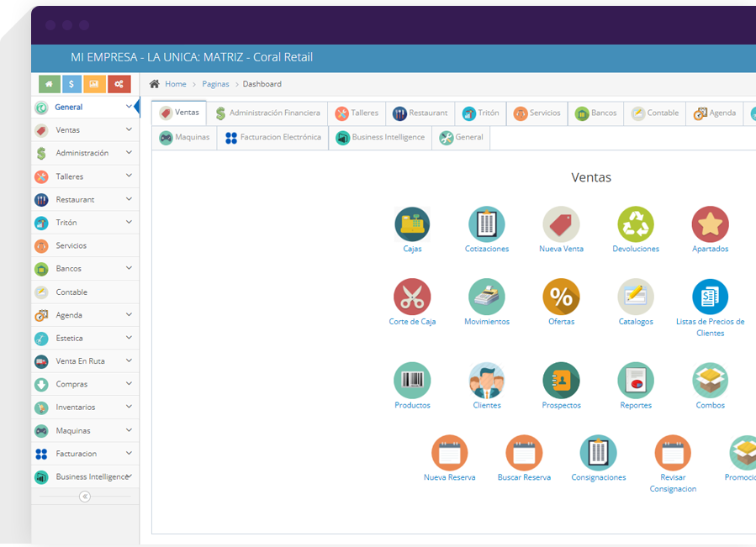Screen dimensions: 756x547
Task: Collapse the sidebar with the double-arrow button
Action: [85, 497]
